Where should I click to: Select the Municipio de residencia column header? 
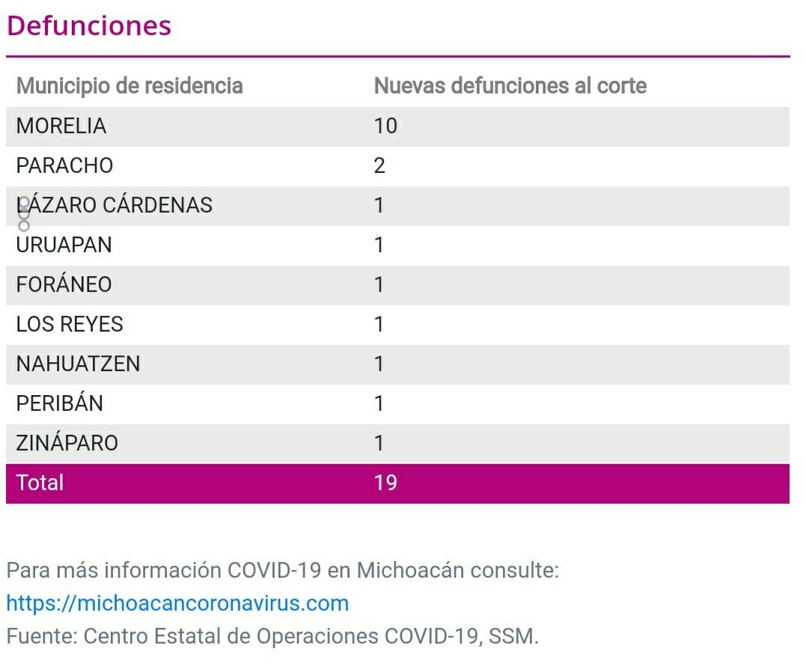[129, 85]
